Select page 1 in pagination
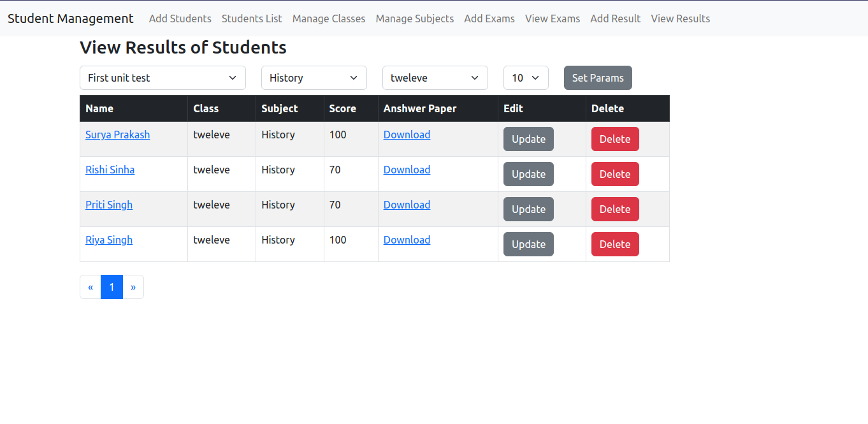Image resolution: width=868 pixels, height=424 pixels. [112, 287]
